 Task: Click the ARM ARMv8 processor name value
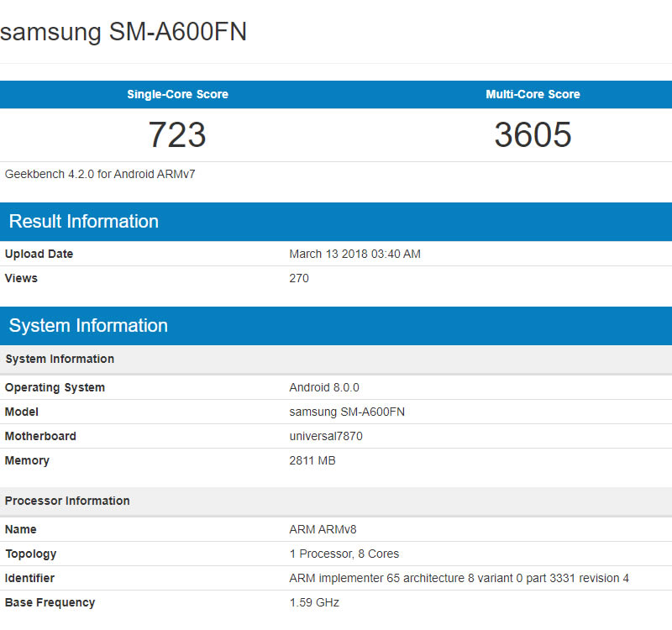[323, 529]
